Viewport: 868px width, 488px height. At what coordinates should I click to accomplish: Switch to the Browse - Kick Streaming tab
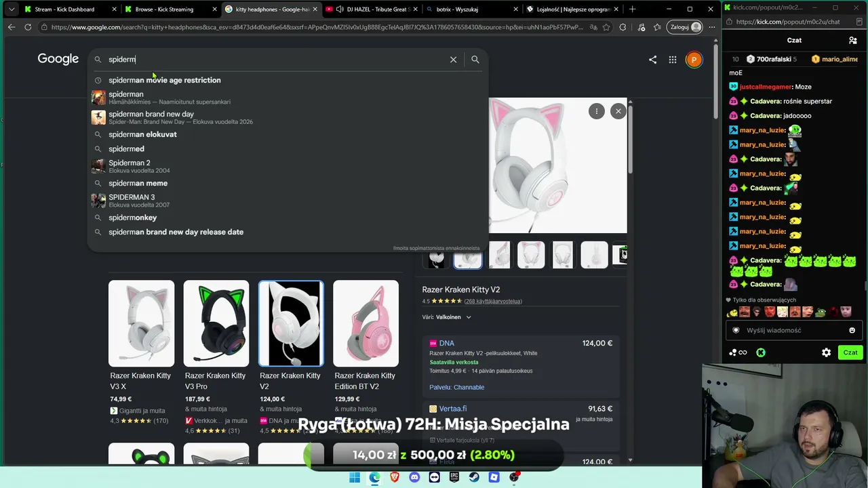click(x=170, y=9)
